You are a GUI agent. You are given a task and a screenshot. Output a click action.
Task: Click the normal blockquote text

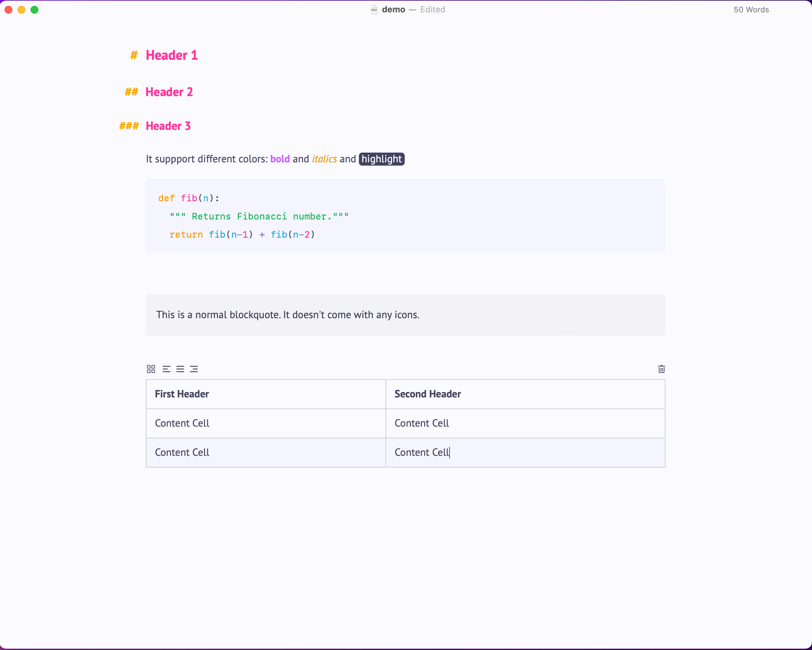[288, 315]
